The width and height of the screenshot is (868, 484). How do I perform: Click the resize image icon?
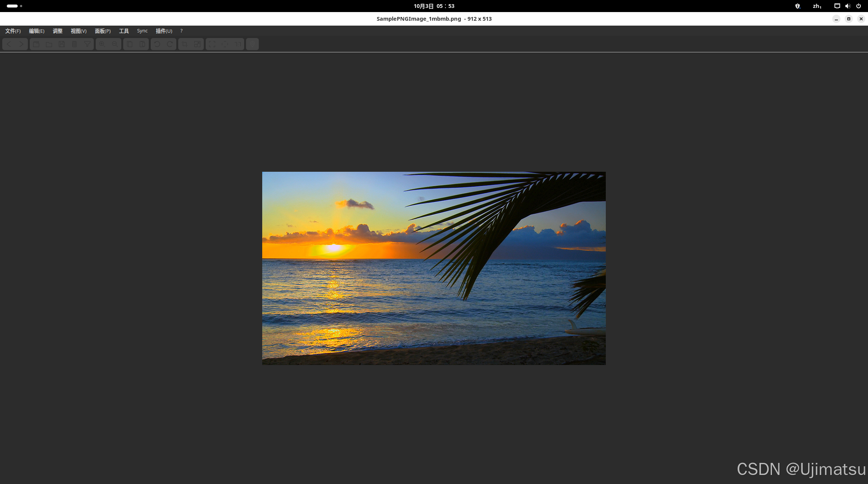(x=197, y=44)
